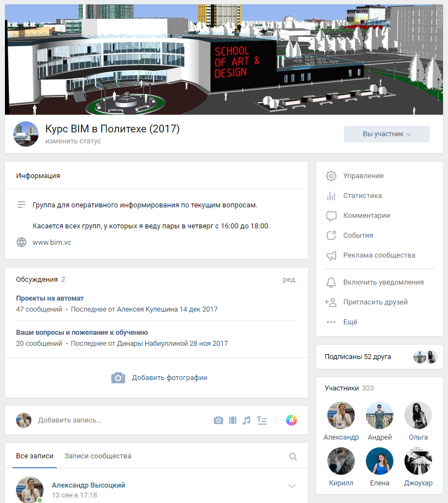Click the Комментарии speech bubble icon

331,216
